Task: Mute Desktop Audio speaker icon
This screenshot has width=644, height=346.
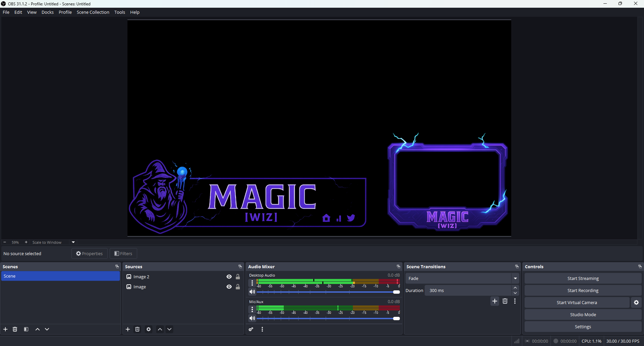Action: click(x=252, y=292)
